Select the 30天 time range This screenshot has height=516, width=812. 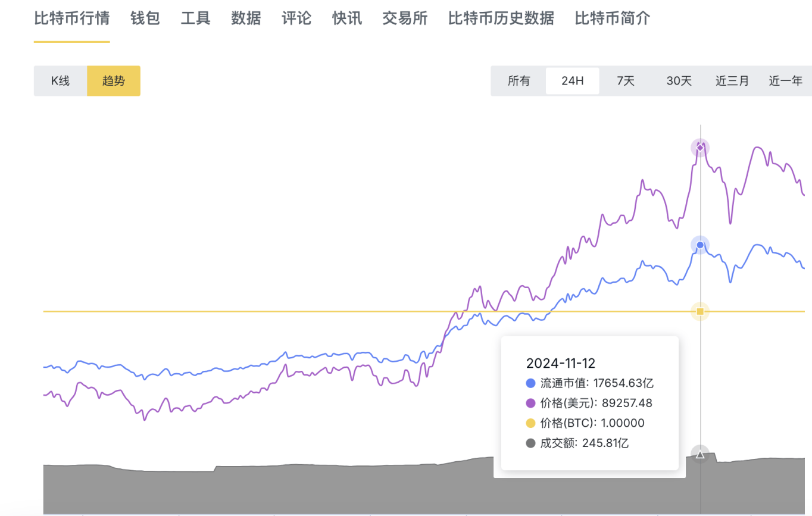[679, 81]
